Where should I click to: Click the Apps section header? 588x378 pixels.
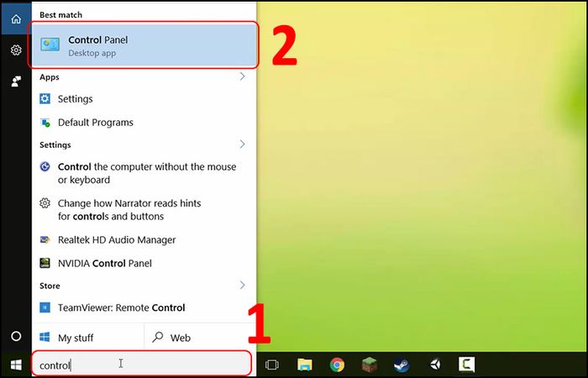[50, 77]
